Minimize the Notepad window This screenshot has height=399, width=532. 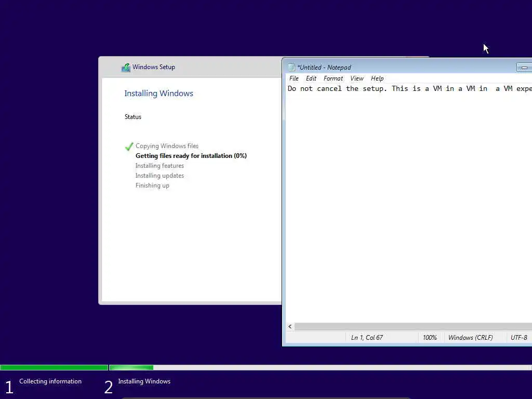click(524, 68)
